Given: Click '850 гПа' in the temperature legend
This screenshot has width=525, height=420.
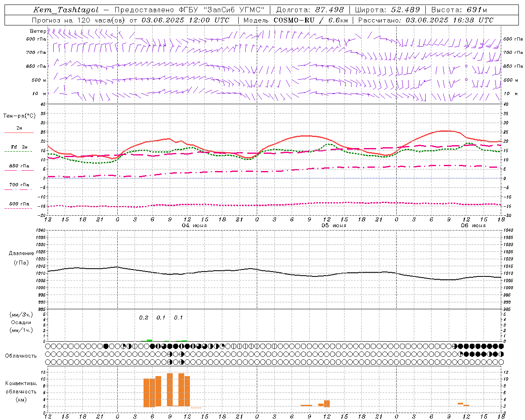Looking at the screenshot, I should [19, 166].
